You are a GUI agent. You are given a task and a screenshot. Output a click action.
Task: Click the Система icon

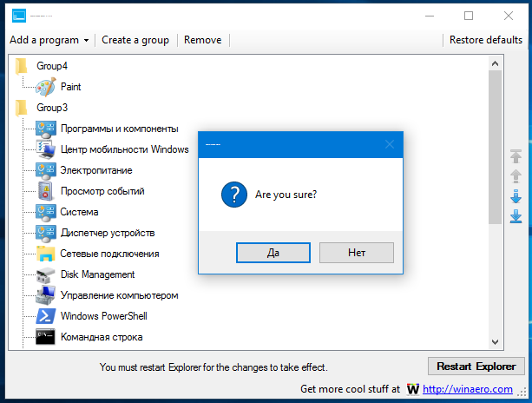click(45, 213)
